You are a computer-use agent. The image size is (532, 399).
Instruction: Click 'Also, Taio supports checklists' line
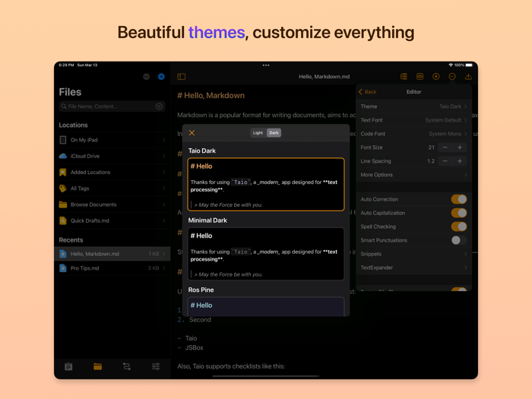(231, 366)
